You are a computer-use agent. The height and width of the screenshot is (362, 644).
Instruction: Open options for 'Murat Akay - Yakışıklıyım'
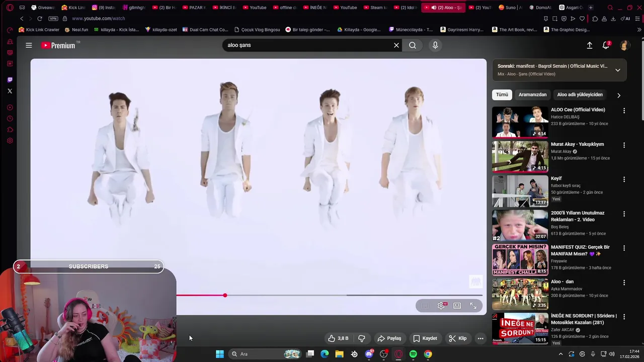624,145
